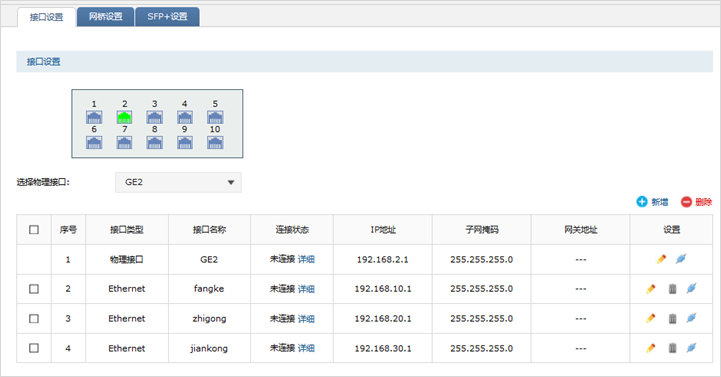Open 详细 link in the GE2 row
This screenshot has width=721, height=377.
point(306,259)
